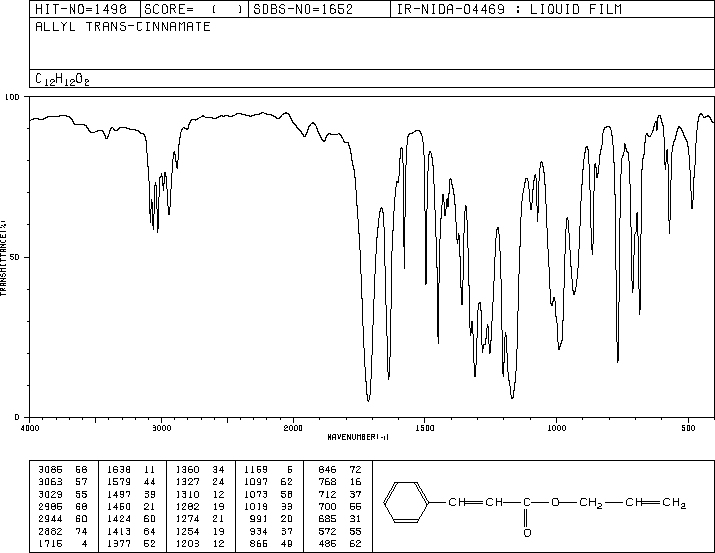
Task: Select the 3086 peak entry in the table
Action: click(63, 469)
